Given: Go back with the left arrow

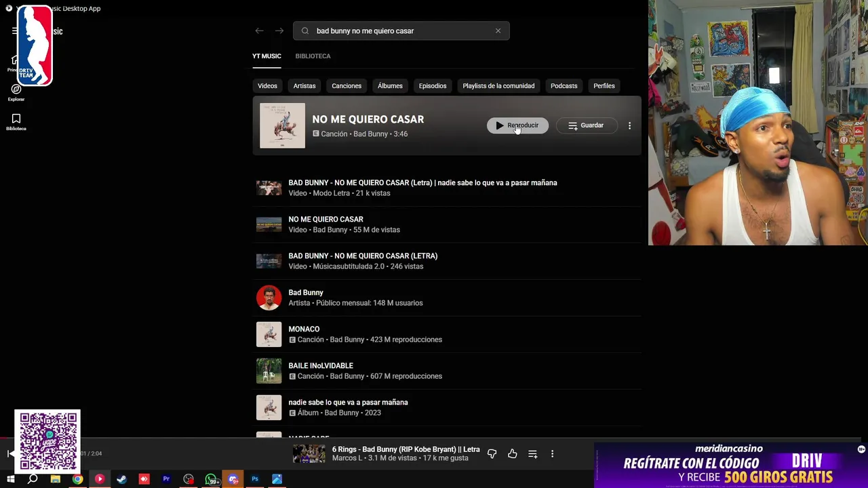Looking at the screenshot, I should tap(259, 30).
